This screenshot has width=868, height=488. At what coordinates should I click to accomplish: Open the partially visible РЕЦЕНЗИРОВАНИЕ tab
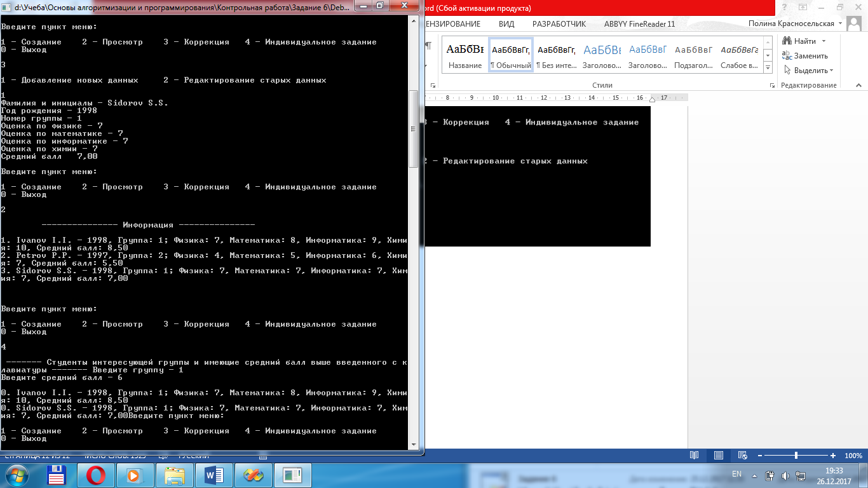tap(452, 24)
